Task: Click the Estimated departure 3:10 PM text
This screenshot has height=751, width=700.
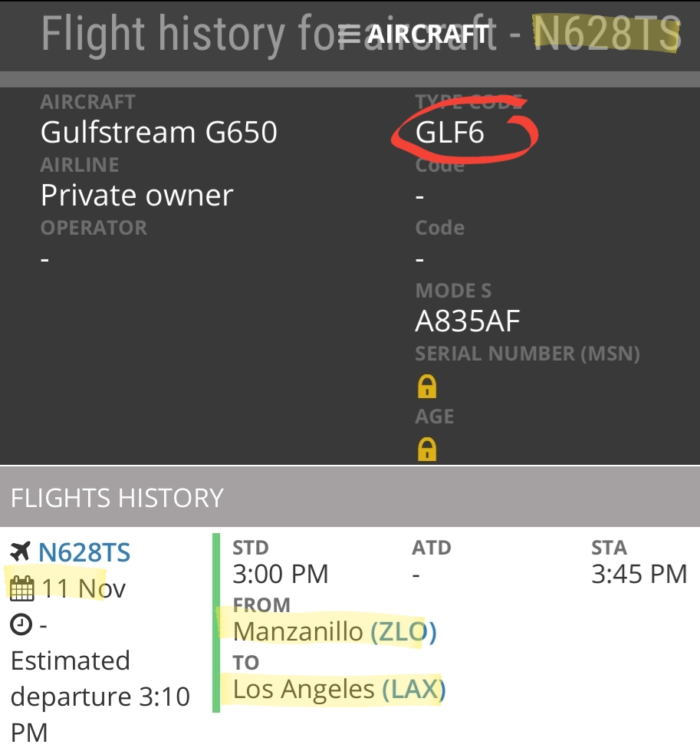Action: point(100,697)
